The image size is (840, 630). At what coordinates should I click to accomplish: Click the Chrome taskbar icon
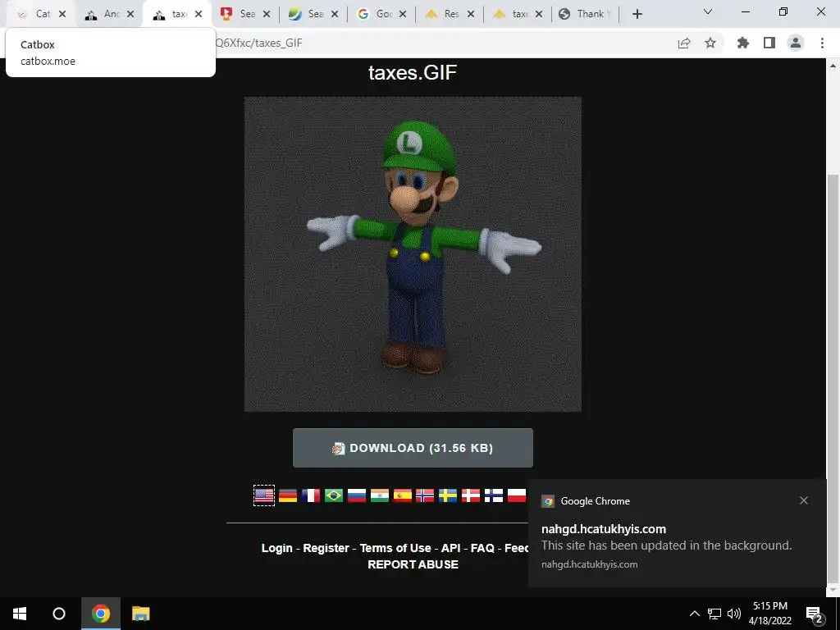tap(101, 614)
